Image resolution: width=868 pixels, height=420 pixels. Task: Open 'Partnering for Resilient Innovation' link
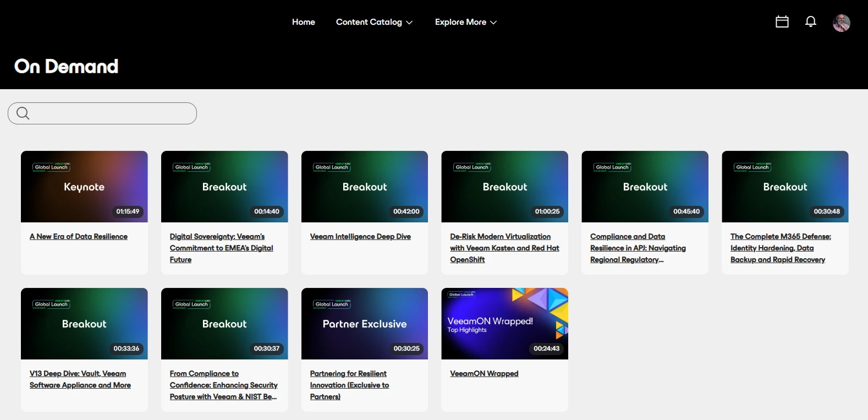coord(349,385)
